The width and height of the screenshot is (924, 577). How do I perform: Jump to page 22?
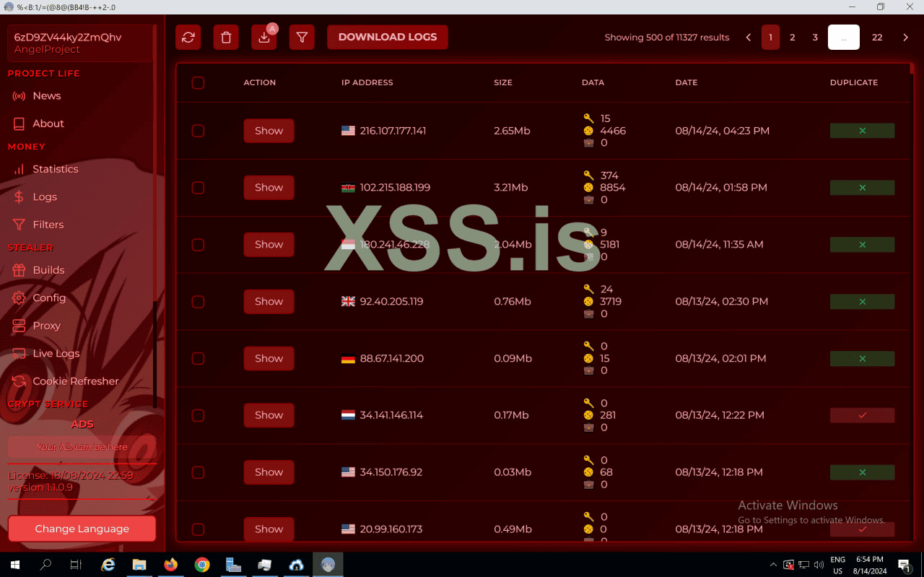(x=877, y=38)
